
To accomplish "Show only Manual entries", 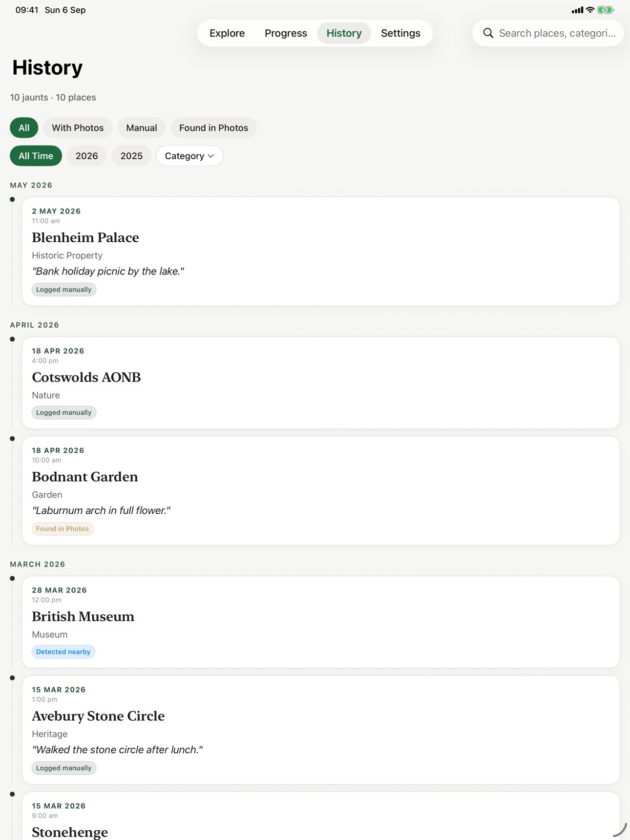I will (x=142, y=128).
